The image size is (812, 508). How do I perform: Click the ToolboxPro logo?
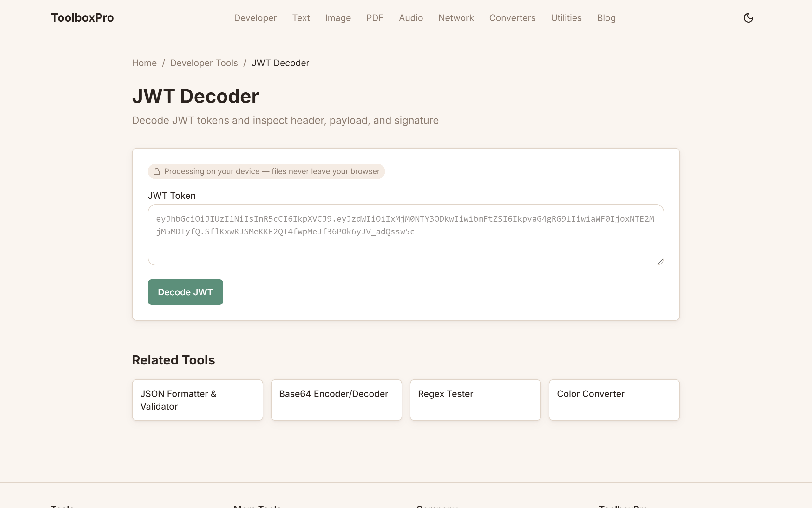(82, 18)
